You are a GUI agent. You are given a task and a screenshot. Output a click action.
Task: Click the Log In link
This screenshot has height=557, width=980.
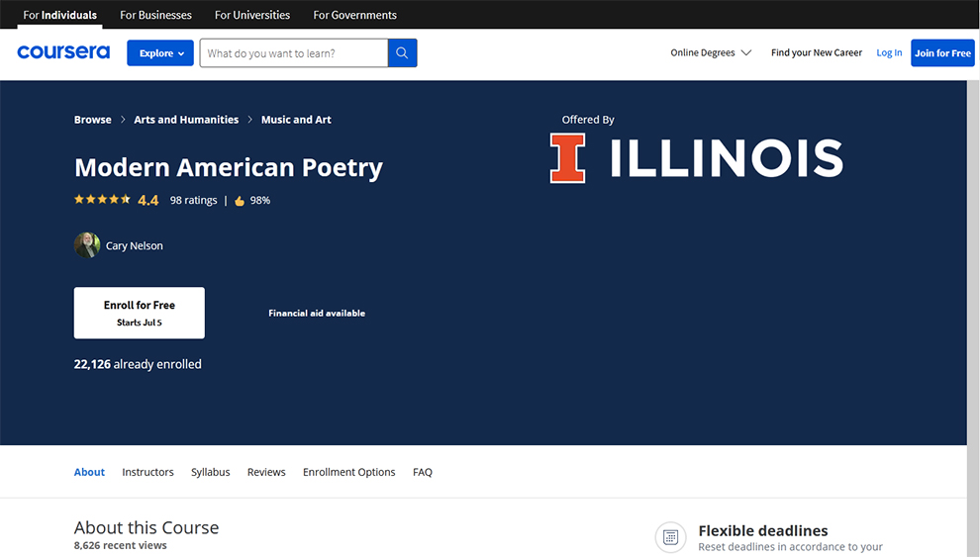pos(889,52)
